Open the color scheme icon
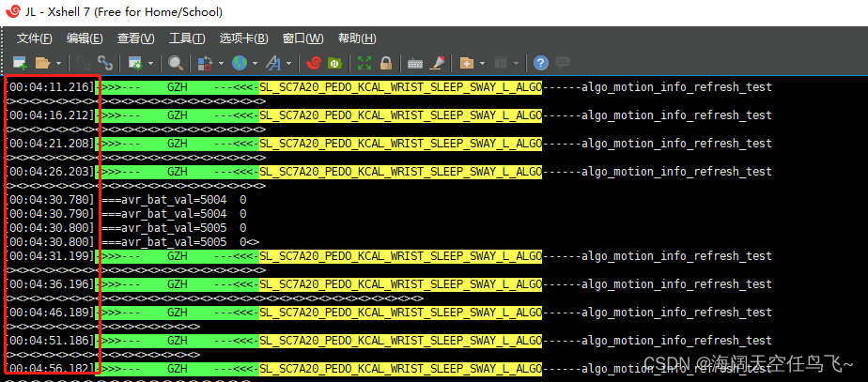The height and width of the screenshot is (382, 868). 205,63
